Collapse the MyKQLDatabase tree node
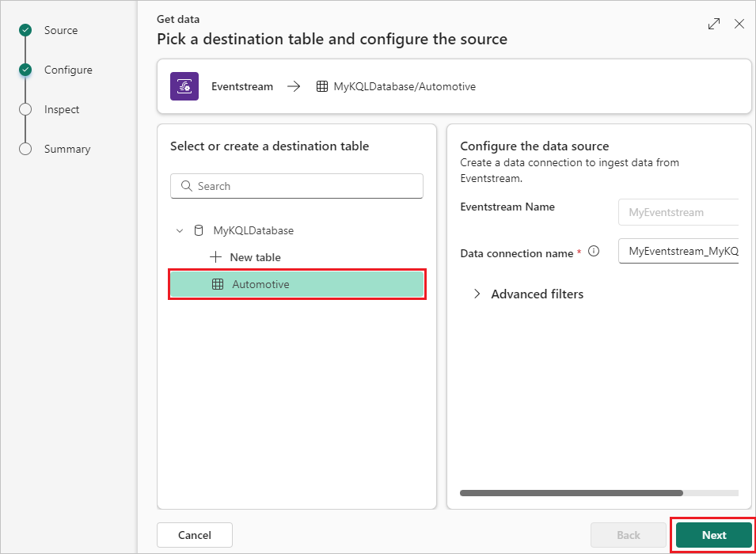The height and width of the screenshot is (554, 756). pos(179,230)
